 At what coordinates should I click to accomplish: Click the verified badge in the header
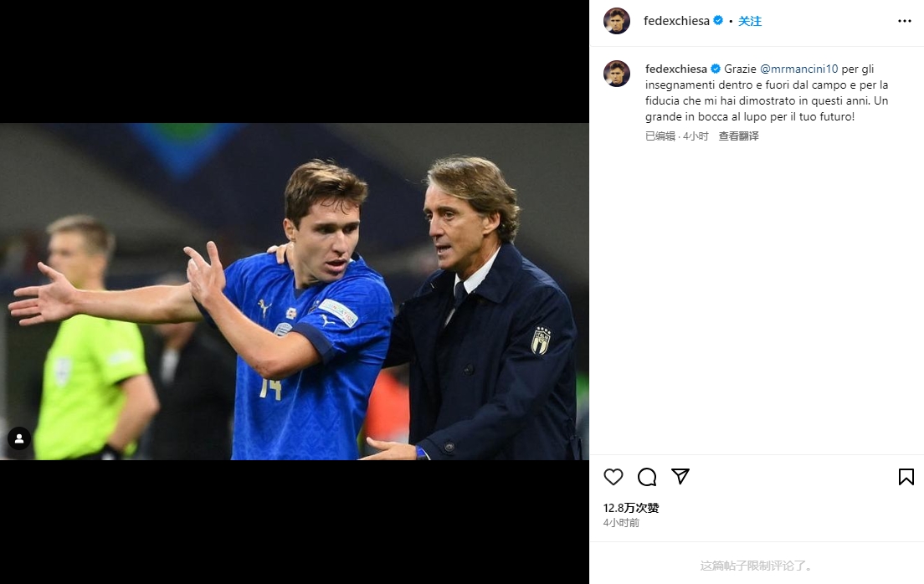tap(718, 21)
